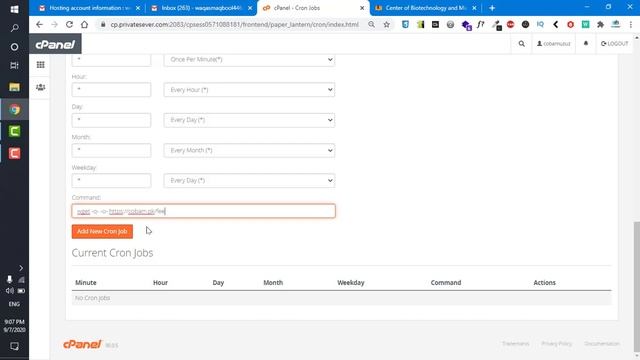Open Every Month dropdown
This screenshot has width=640, height=360.
tap(249, 150)
